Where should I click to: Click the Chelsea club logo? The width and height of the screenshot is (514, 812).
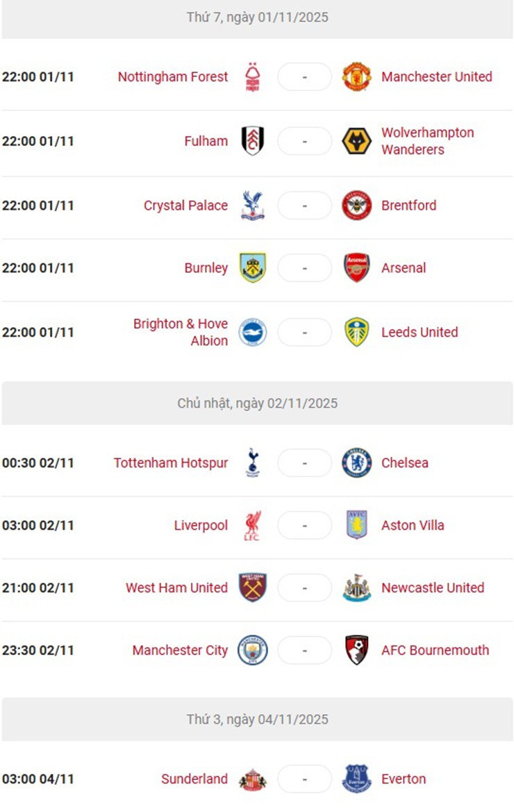click(356, 463)
